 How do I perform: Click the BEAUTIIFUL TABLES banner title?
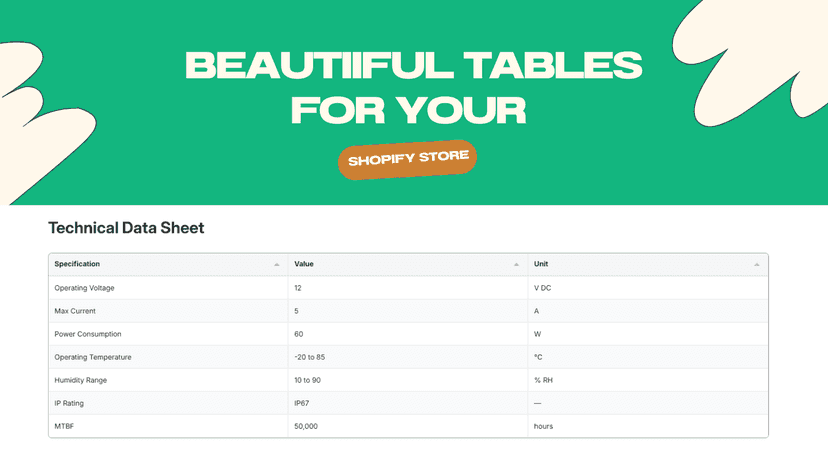coord(413,66)
